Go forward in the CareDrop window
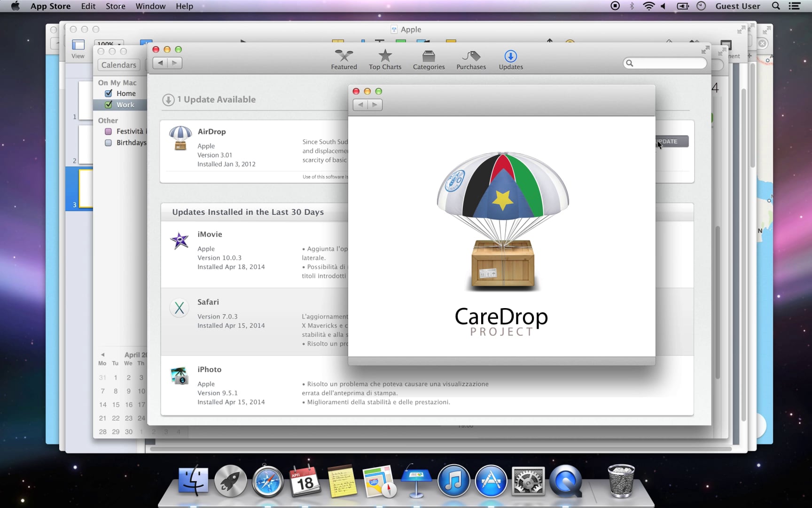Viewport: 812px width, 508px height. coord(375,105)
